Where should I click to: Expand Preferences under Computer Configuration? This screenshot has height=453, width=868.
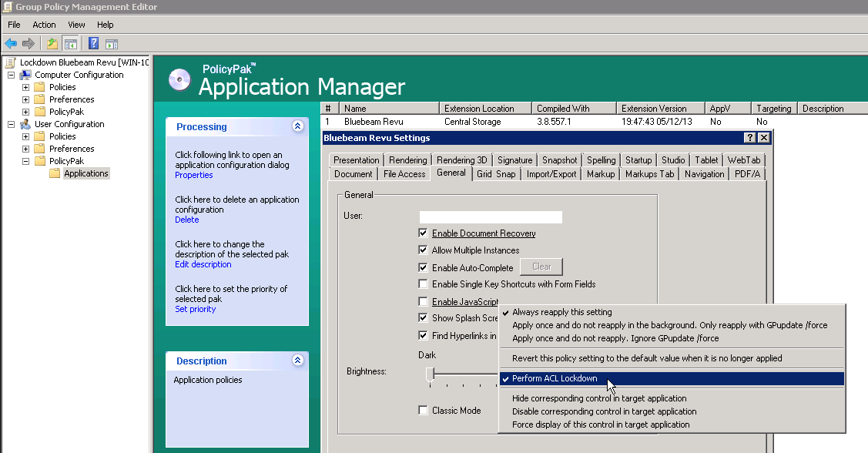tap(25, 99)
